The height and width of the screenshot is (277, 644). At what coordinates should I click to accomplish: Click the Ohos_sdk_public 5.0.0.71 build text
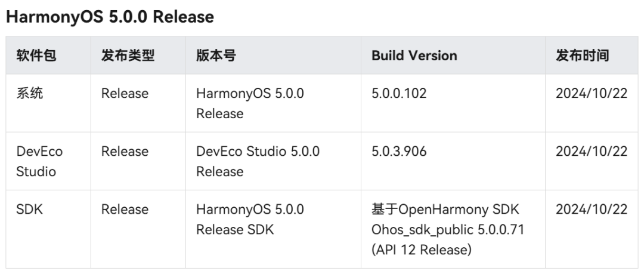point(448,229)
